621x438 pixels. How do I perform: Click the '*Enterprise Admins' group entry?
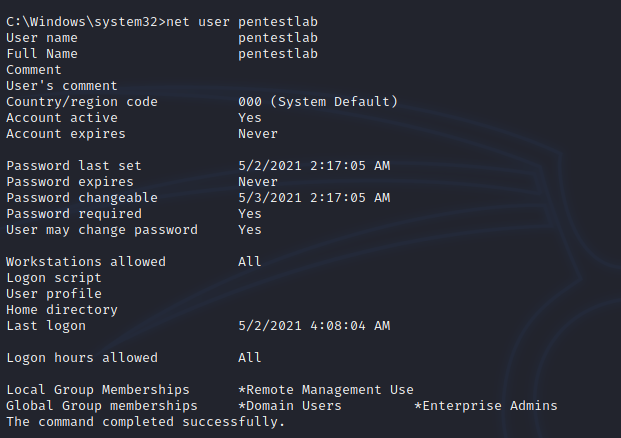coord(486,406)
